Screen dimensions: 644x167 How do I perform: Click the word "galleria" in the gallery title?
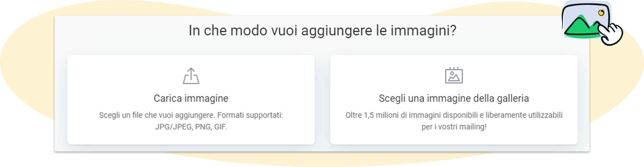(513, 98)
